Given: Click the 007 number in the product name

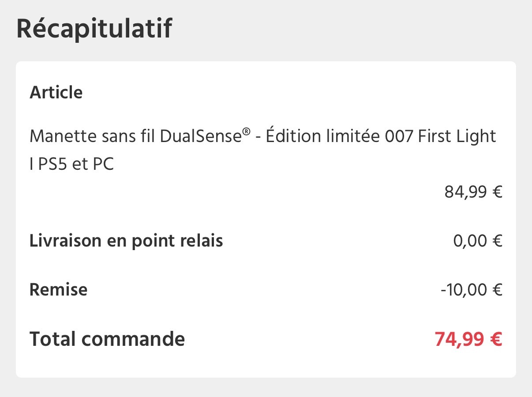Looking at the screenshot, I should (400, 137).
